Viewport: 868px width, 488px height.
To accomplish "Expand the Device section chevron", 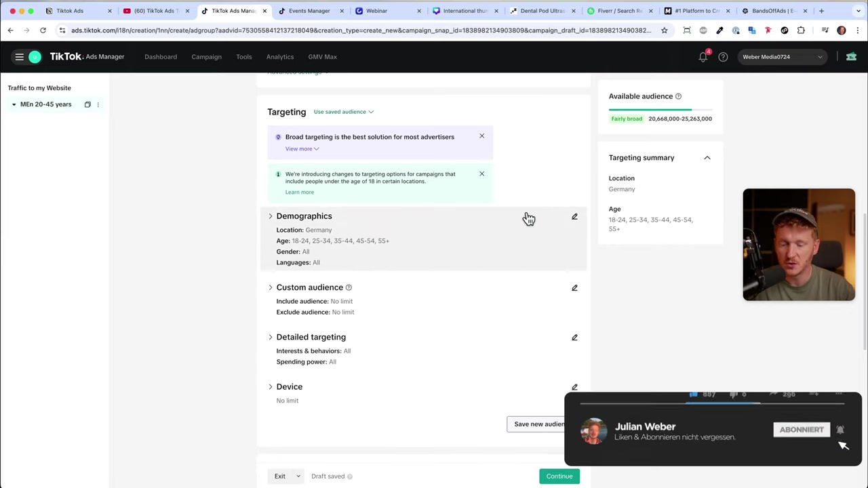I will point(270,387).
